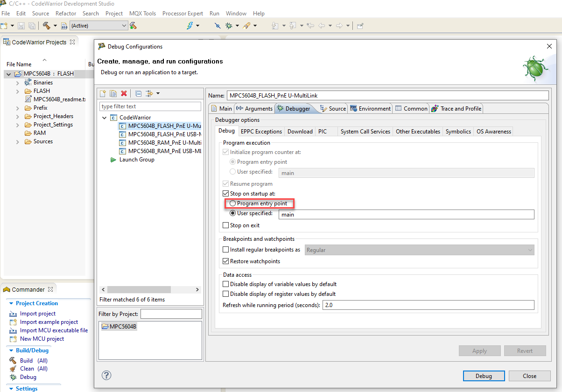
Task: Select the Program entry point radio button
Action: coord(232,203)
